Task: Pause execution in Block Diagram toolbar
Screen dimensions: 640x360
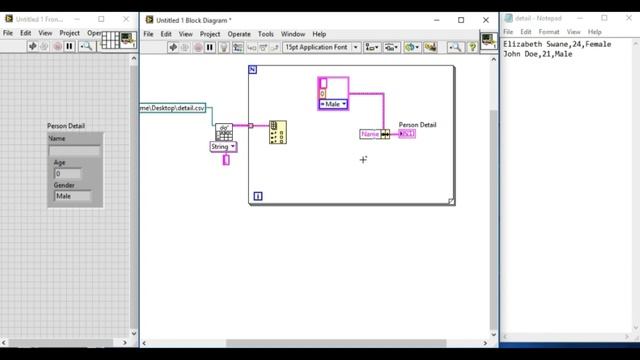Action: [x=210, y=47]
